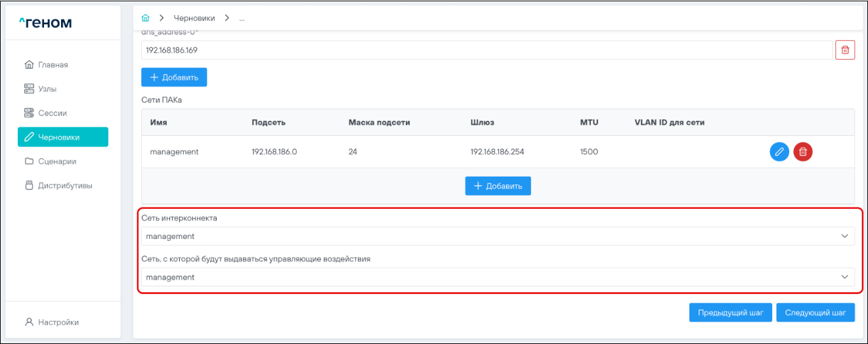Image resolution: width=868 pixels, height=344 pixels.
Task: Open the управляющие воздействия network dropdown
Action: [x=498, y=277]
